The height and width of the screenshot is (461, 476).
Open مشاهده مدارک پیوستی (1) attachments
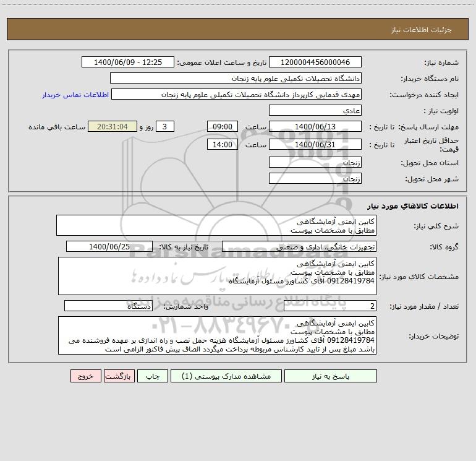[226, 376]
